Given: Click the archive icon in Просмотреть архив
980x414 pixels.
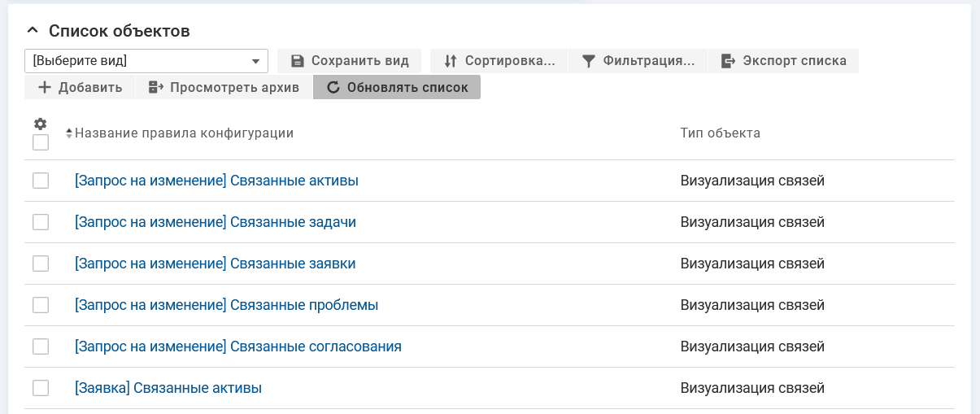Looking at the screenshot, I should tap(156, 88).
